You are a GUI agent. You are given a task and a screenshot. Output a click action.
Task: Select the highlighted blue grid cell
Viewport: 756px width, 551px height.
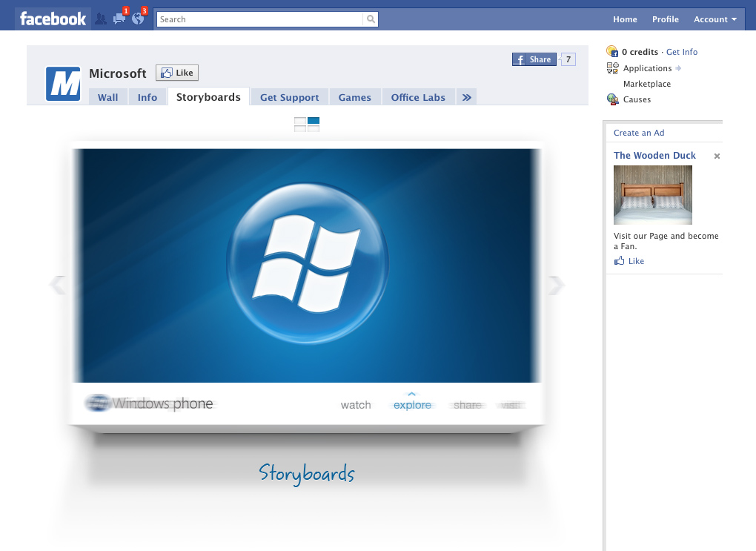[x=314, y=121]
